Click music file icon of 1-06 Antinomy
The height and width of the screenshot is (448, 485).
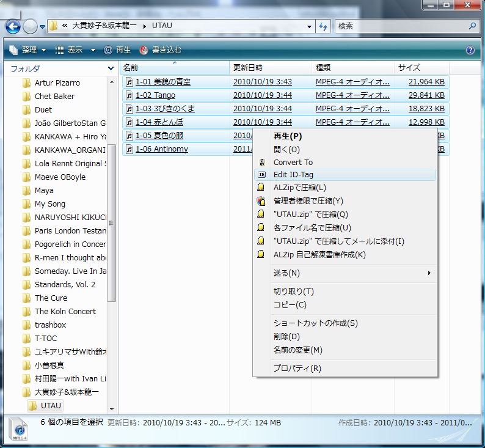point(129,150)
